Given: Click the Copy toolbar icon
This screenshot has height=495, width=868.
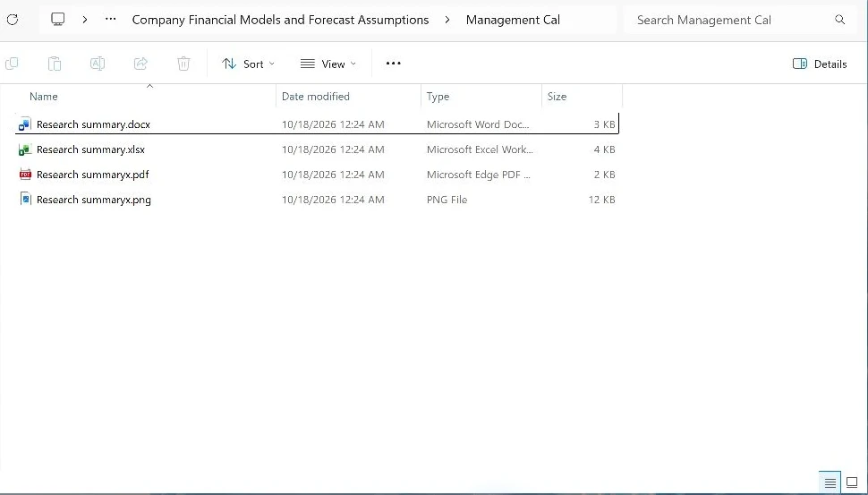Looking at the screenshot, I should [x=12, y=64].
